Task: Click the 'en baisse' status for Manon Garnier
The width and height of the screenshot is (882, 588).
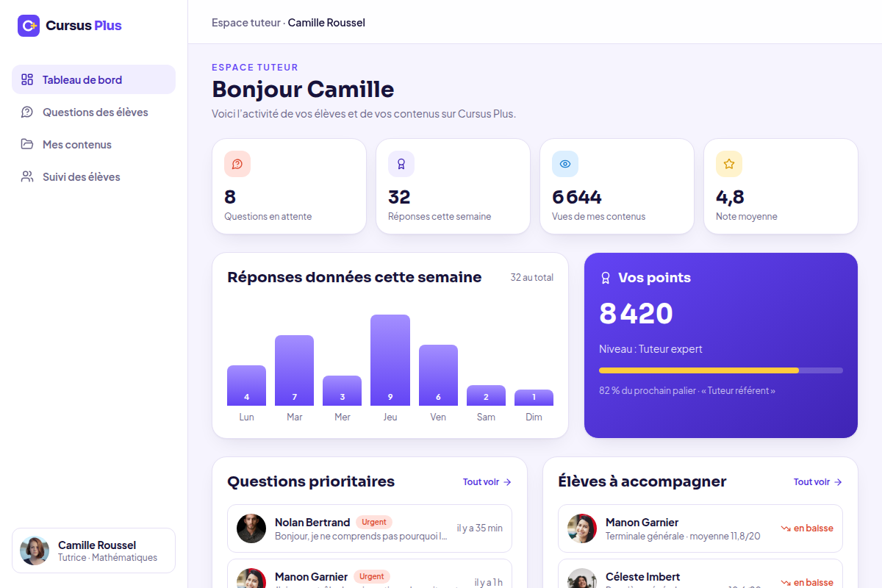Action: pyautogui.click(x=807, y=528)
